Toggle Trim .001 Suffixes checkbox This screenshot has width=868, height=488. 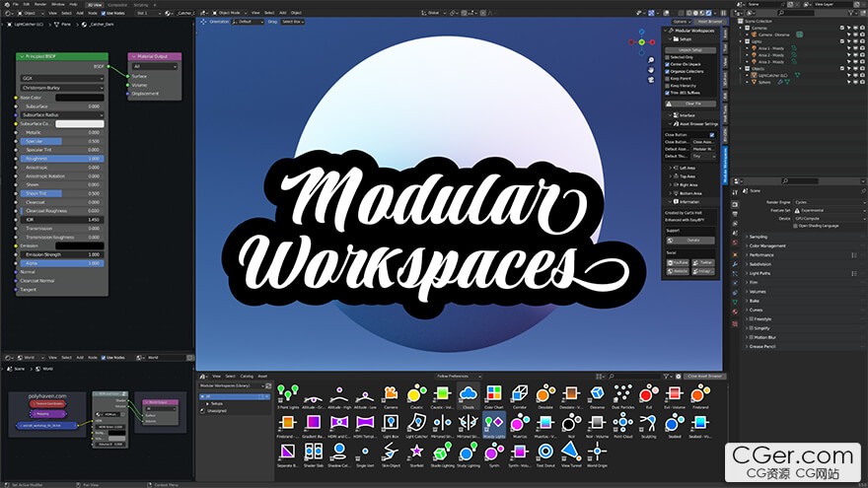667,93
